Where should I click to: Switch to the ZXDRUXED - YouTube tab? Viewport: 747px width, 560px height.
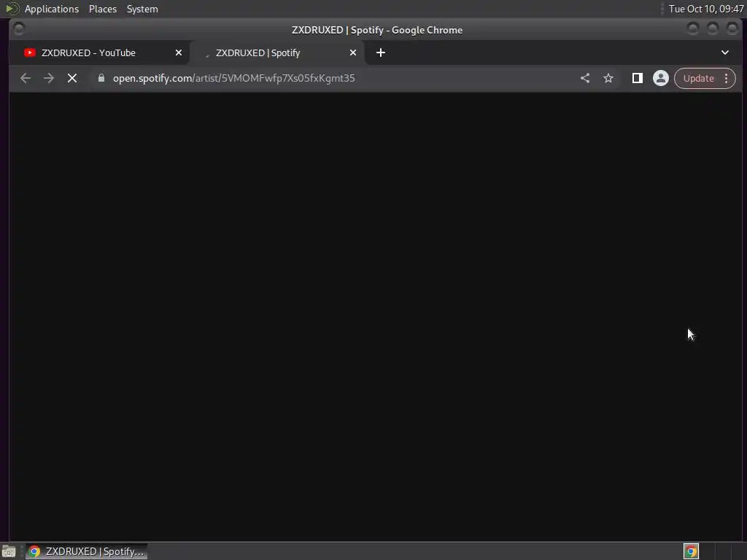point(100,52)
